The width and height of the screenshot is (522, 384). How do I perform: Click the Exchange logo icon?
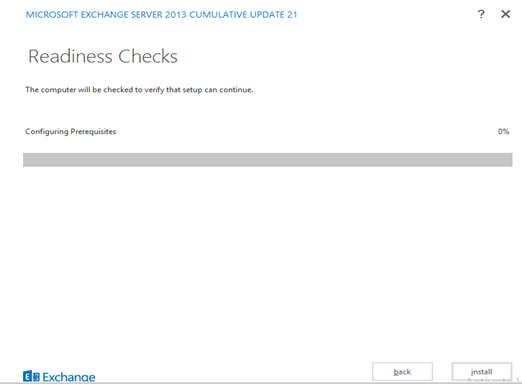click(x=31, y=376)
